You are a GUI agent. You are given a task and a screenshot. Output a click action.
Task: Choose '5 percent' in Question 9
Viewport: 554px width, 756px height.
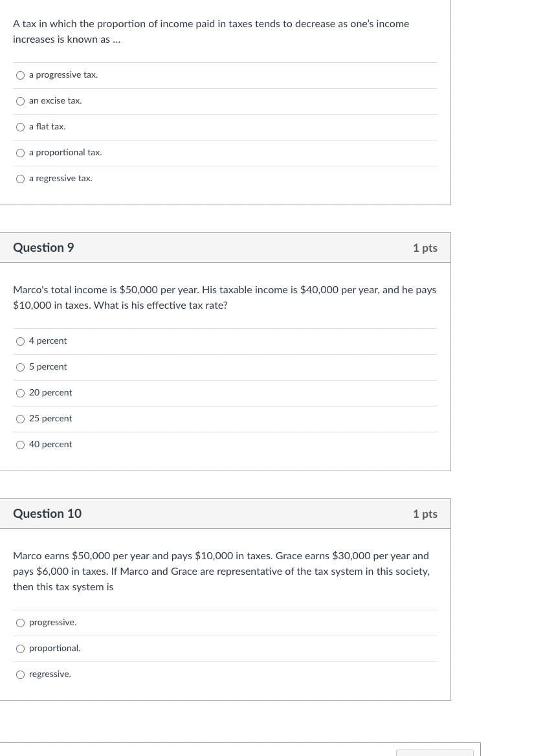(20, 367)
